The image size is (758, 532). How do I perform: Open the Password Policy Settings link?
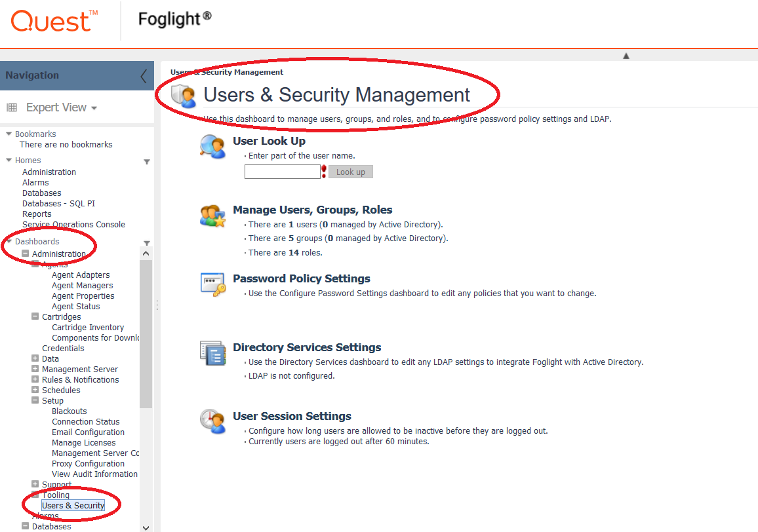pos(301,278)
